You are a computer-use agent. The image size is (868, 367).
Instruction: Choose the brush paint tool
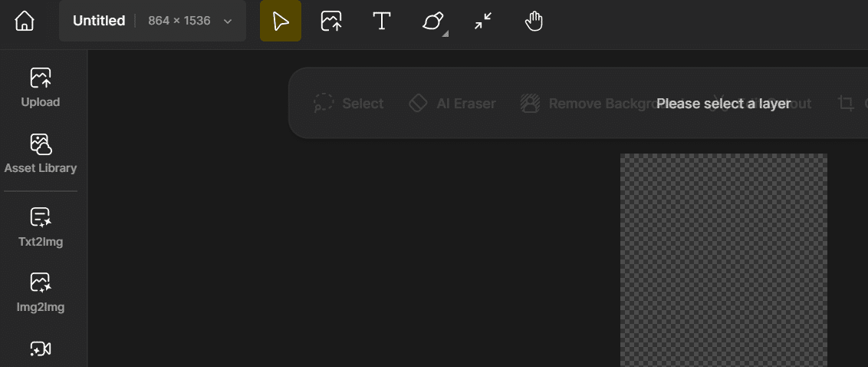(x=432, y=21)
